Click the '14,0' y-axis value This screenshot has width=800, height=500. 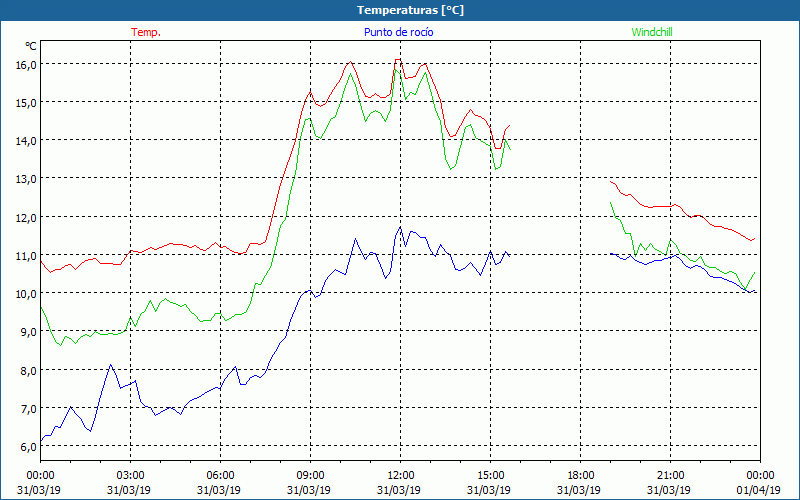[26, 140]
